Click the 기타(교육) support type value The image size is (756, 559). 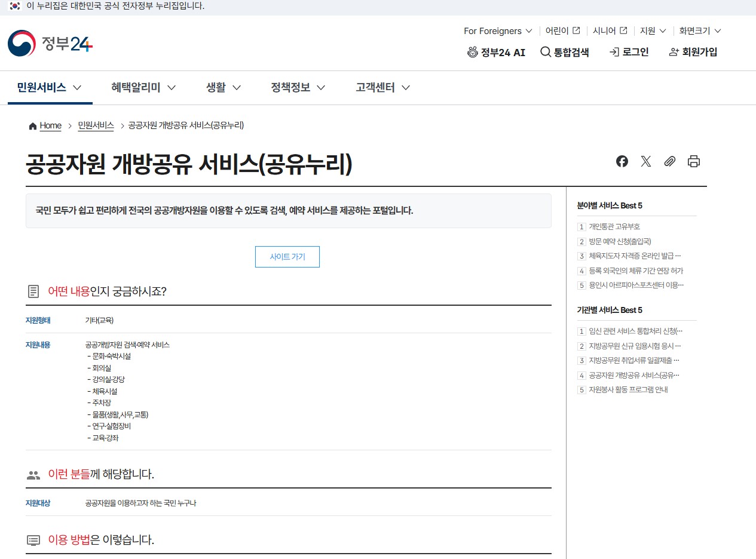pyautogui.click(x=99, y=321)
